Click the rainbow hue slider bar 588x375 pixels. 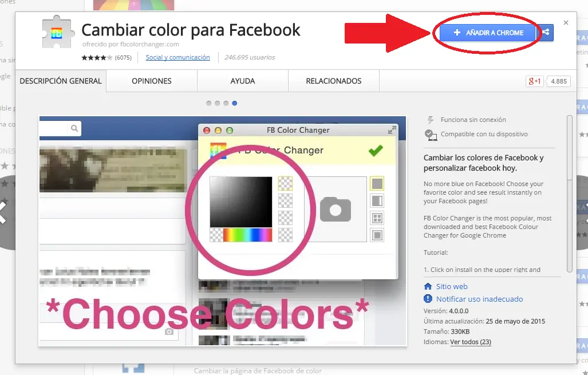(247, 235)
